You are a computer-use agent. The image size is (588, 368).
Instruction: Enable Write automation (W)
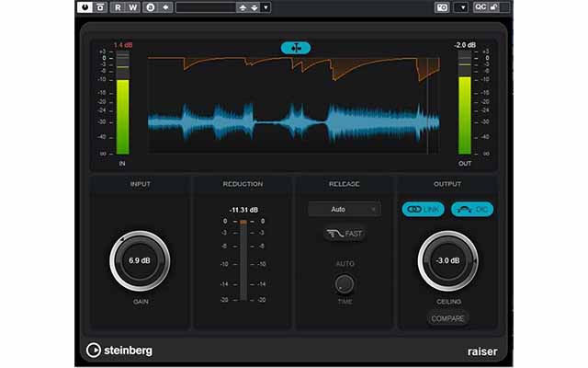(132, 7)
